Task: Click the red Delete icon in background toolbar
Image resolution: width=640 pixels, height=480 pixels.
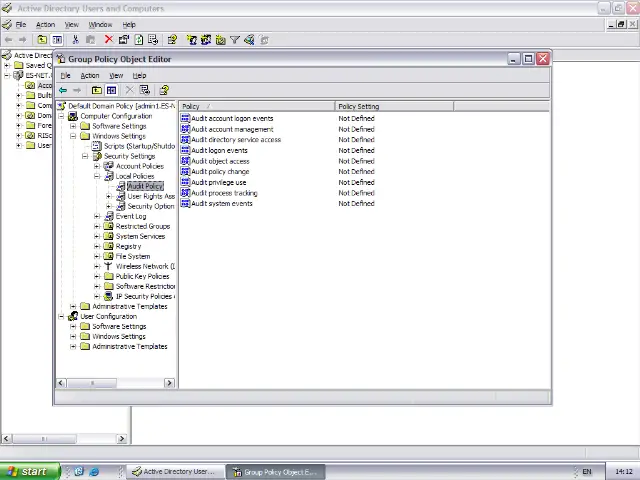Action: [108, 40]
